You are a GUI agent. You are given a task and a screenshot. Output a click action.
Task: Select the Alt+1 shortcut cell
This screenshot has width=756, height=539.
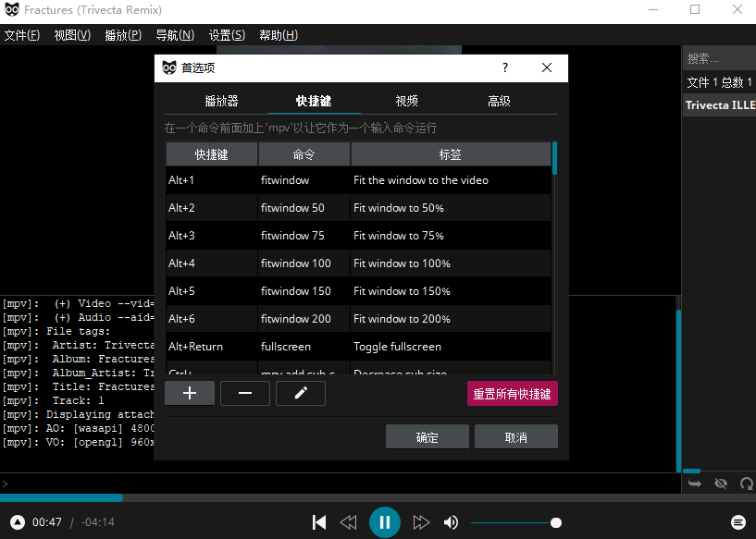pyautogui.click(x=212, y=180)
